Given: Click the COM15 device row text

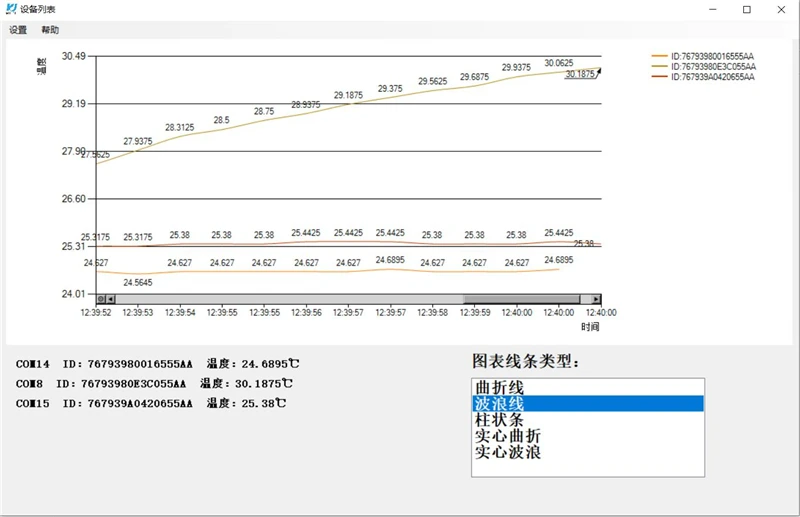Looking at the screenshot, I should [151, 403].
